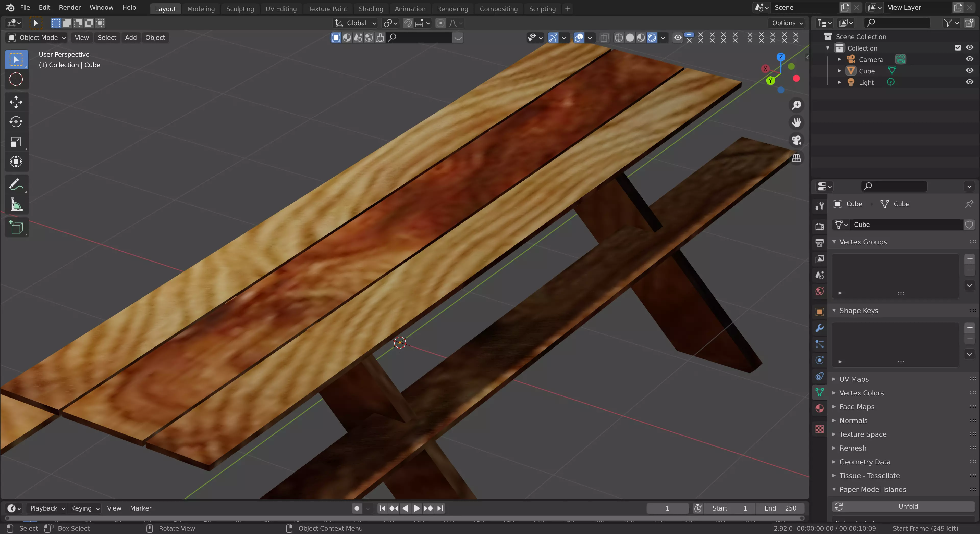
Task: Open the Particles properties tab
Action: (819, 344)
